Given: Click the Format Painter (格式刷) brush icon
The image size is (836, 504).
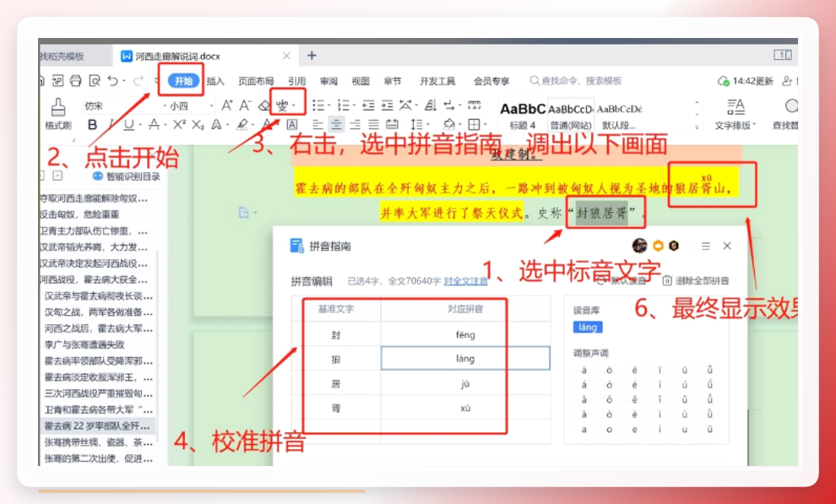Looking at the screenshot, I should [x=58, y=106].
